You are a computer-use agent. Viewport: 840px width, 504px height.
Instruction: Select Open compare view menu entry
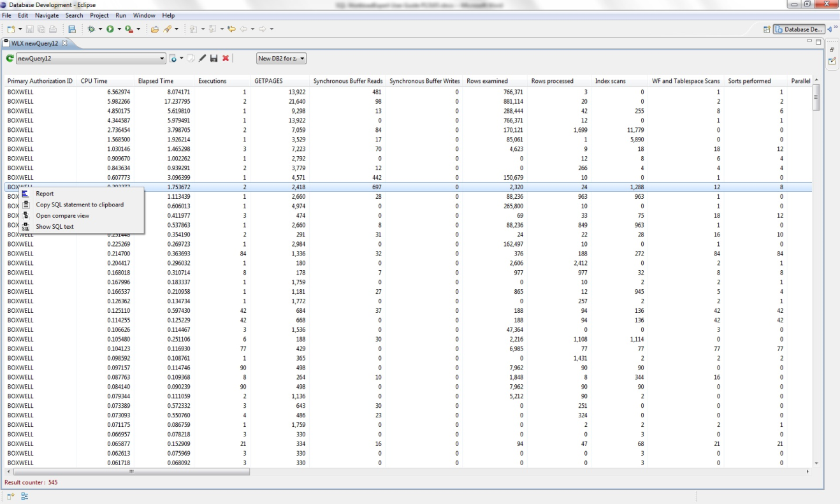[62, 215]
